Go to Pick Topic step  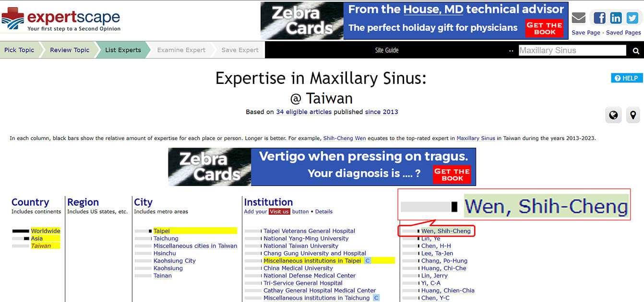pyautogui.click(x=19, y=50)
